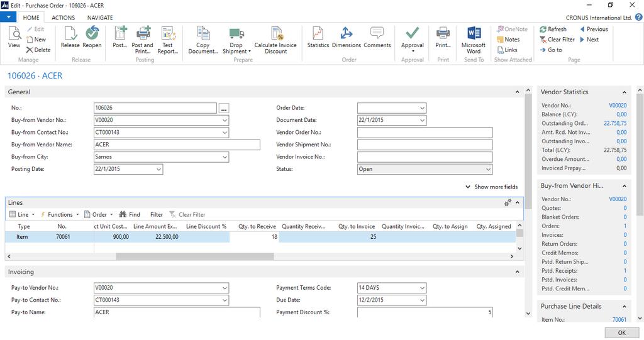Collapse the General section
The image size is (644, 340).
[517, 92]
